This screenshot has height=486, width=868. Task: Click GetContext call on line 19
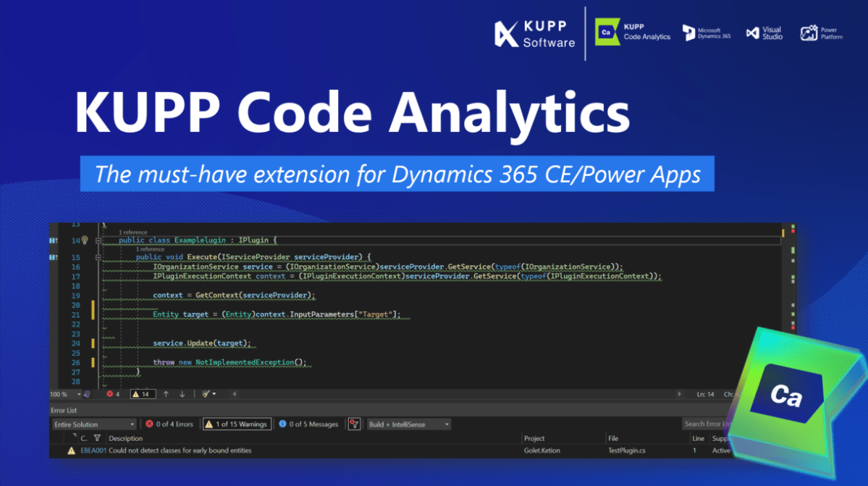tap(216, 295)
